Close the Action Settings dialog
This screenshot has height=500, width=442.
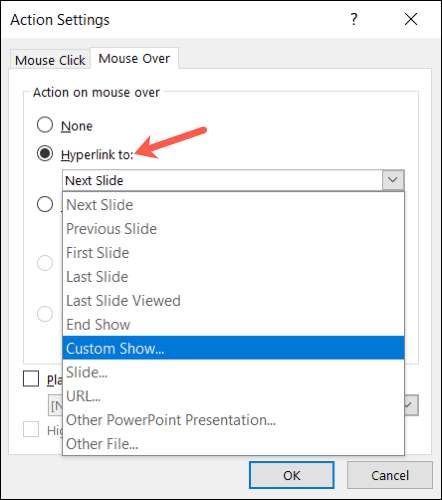411,19
